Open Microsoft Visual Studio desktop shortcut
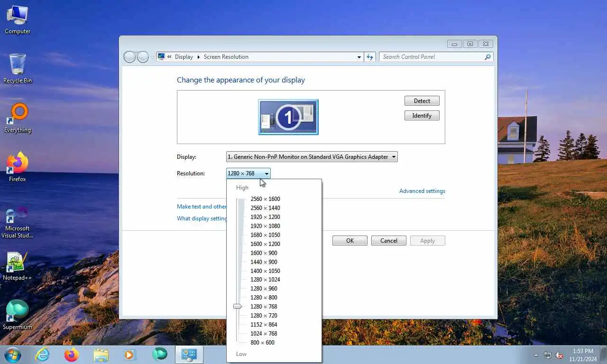This screenshot has height=364, width=607. point(18,223)
